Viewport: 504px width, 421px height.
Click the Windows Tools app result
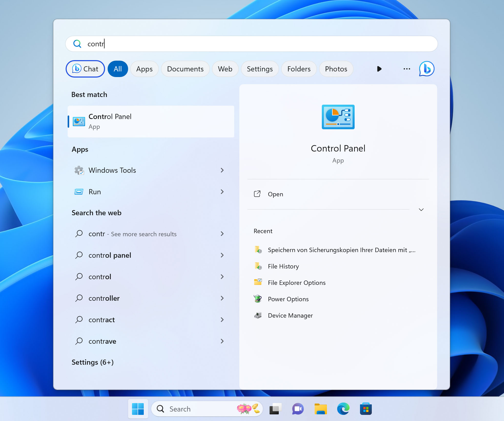tap(151, 170)
